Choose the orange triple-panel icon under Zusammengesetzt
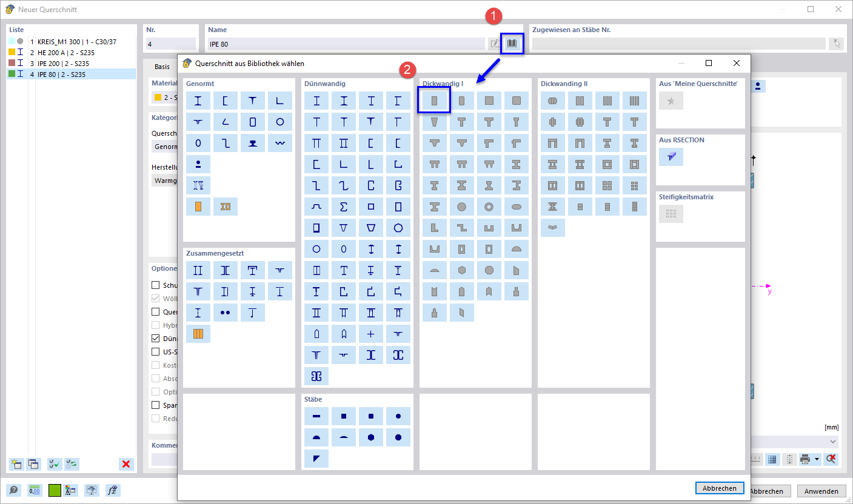 (x=198, y=334)
